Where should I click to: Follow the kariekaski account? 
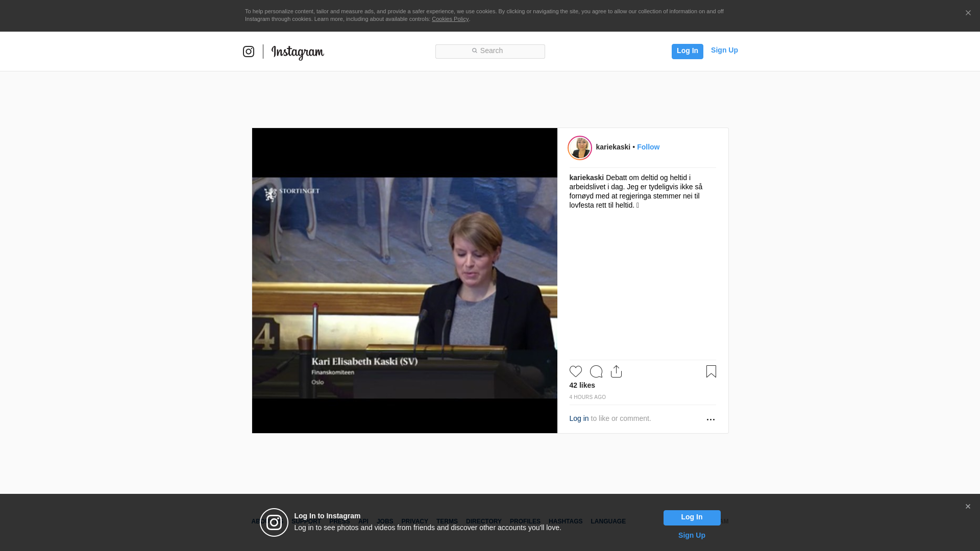[x=648, y=147]
